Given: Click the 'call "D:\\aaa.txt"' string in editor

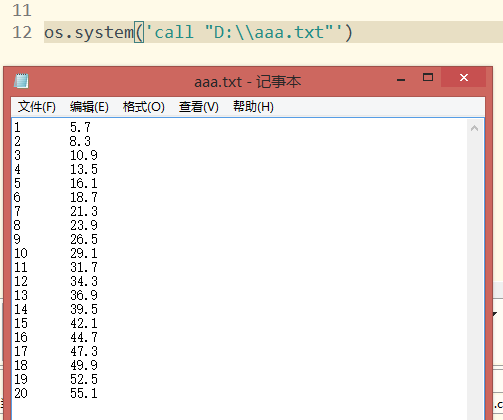Looking at the screenshot, I should coord(244,32).
